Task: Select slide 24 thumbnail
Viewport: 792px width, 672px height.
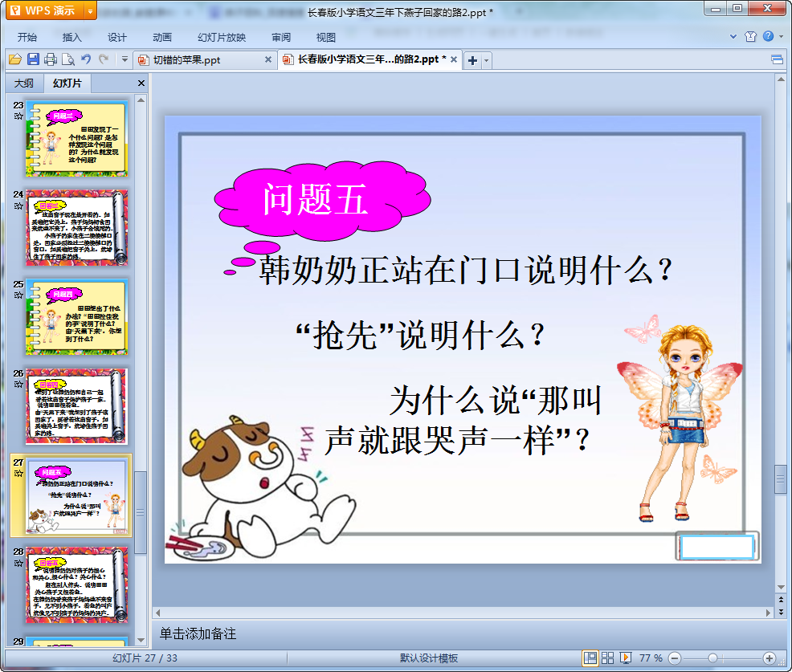Action: 77,228
